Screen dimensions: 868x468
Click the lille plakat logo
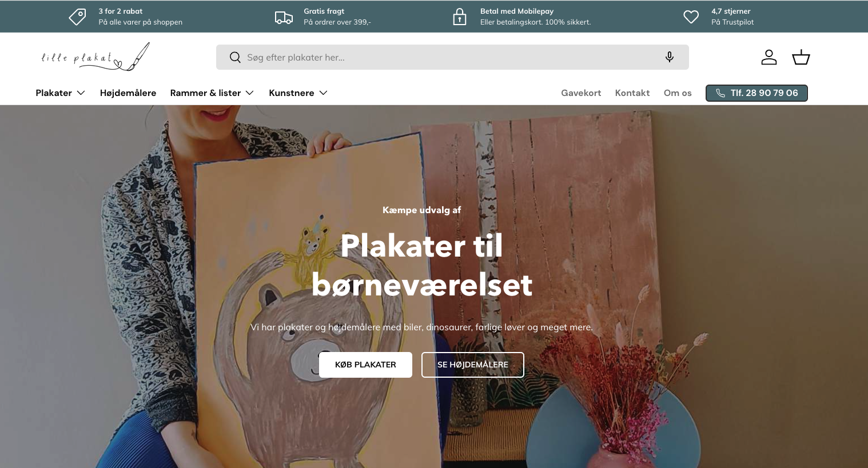click(x=95, y=57)
